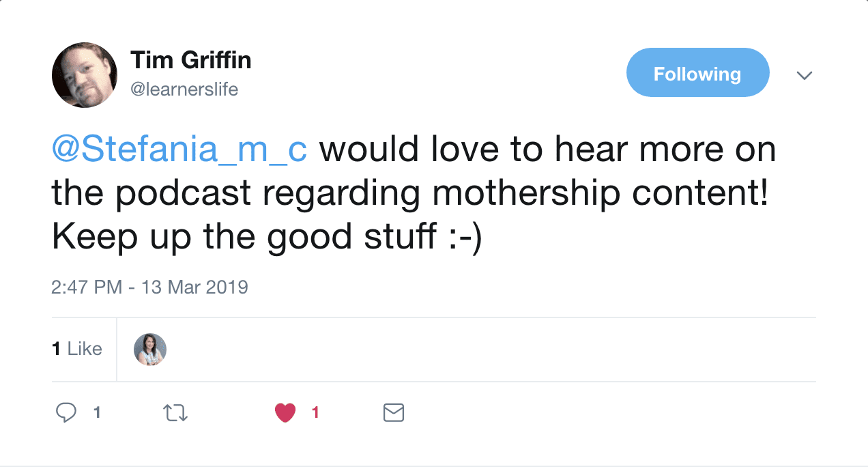The width and height of the screenshot is (868, 467).
Task: Click the Tim Griffin display name
Action: (191, 61)
